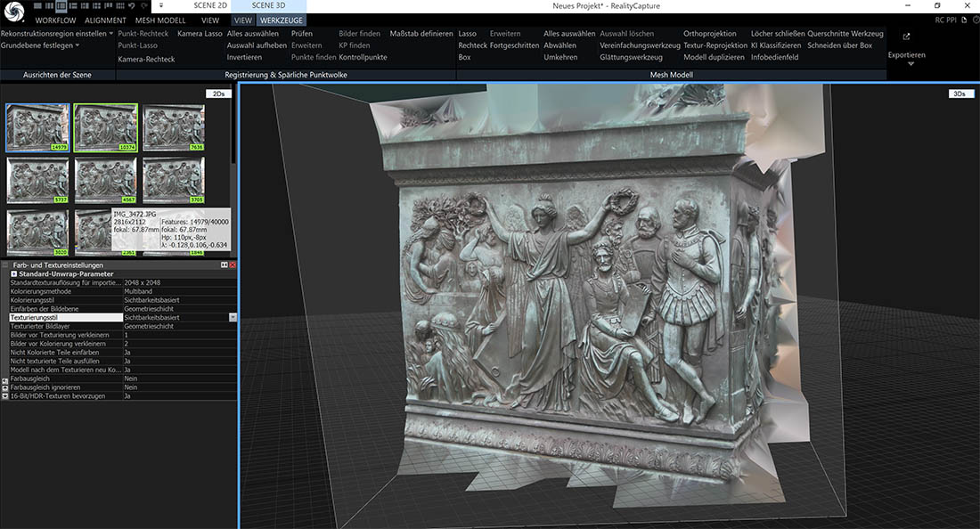
Task: Click the Umkehren button
Action: coord(560,58)
